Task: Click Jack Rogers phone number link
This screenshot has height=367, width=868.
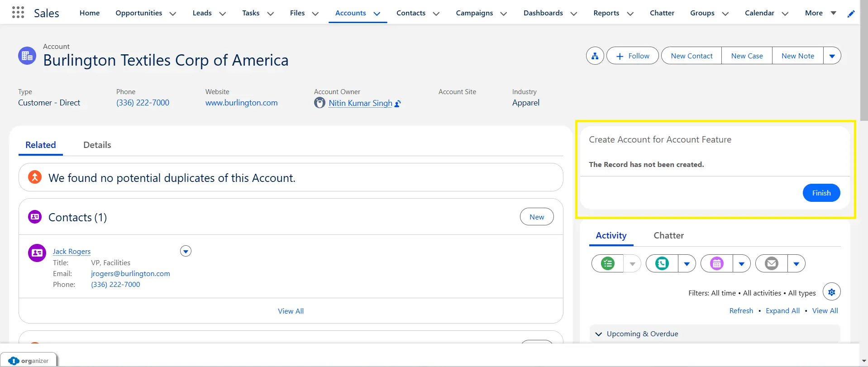Action: [x=115, y=285]
